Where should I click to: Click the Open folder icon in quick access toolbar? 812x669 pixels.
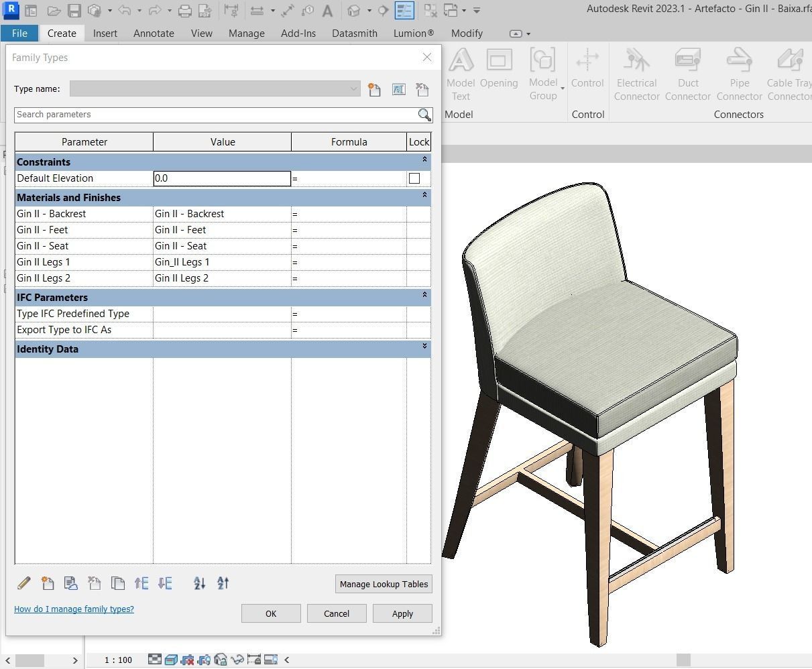(x=54, y=11)
